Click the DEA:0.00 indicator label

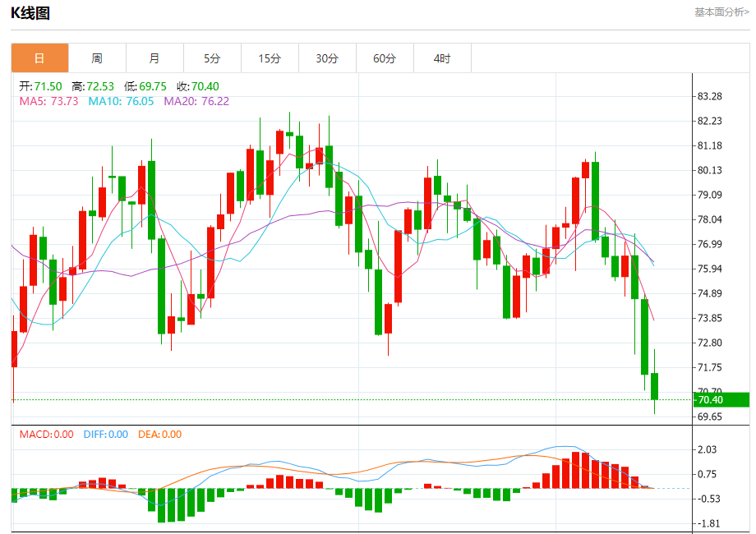[159, 435]
